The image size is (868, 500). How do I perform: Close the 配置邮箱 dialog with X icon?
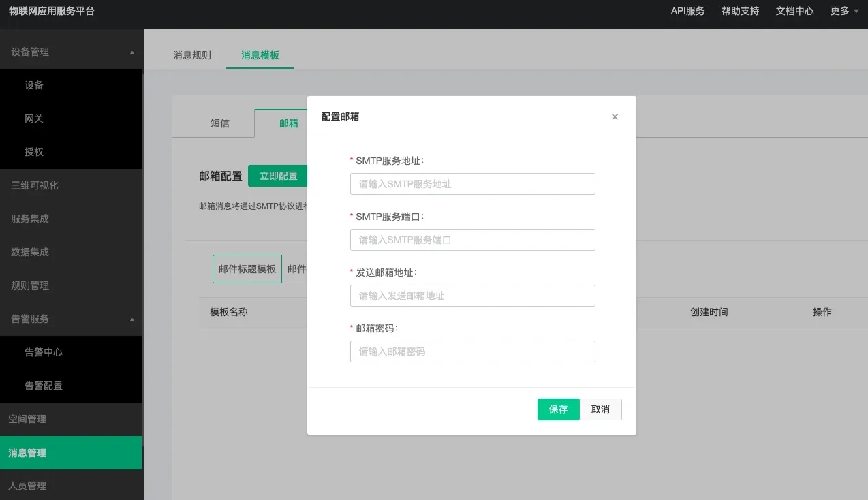point(615,117)
